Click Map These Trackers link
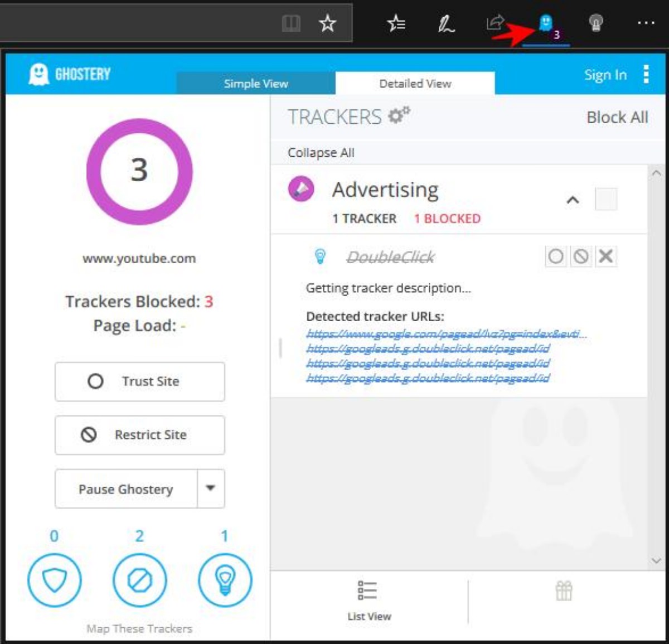 coord(139,629)
